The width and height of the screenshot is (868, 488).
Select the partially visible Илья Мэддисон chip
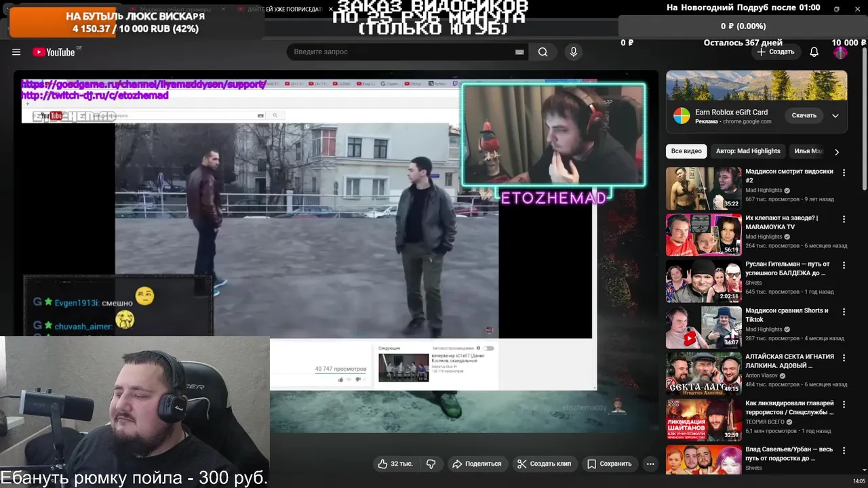[807, 151]
